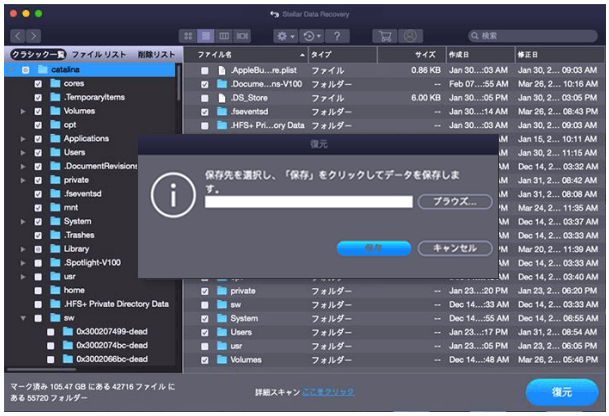Select the .Trashes folder in tree
Screen dimensions: 609x416
(79, 235)
